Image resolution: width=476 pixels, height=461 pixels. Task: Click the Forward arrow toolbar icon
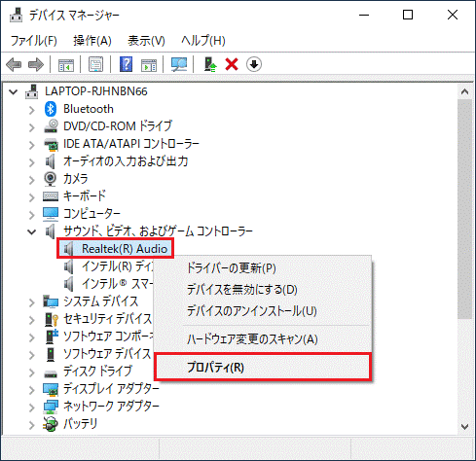pyautogui.click(x=36, y=64)
